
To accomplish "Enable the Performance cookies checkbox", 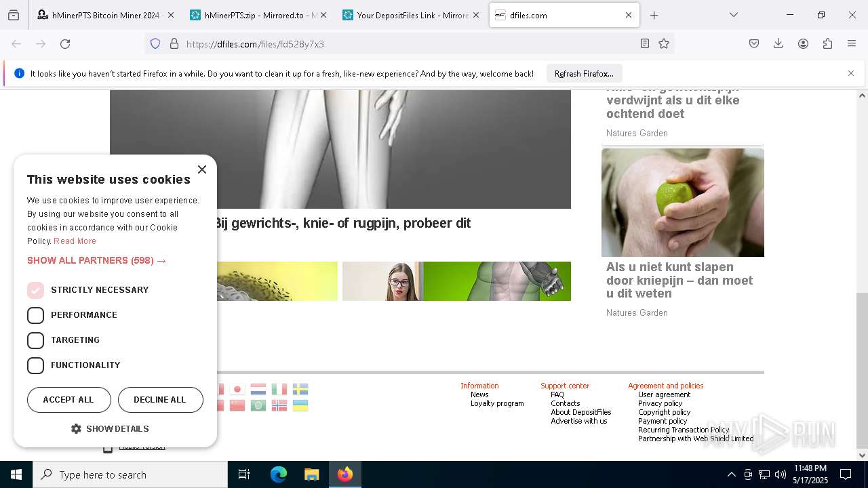I will [x=35, y=315].
